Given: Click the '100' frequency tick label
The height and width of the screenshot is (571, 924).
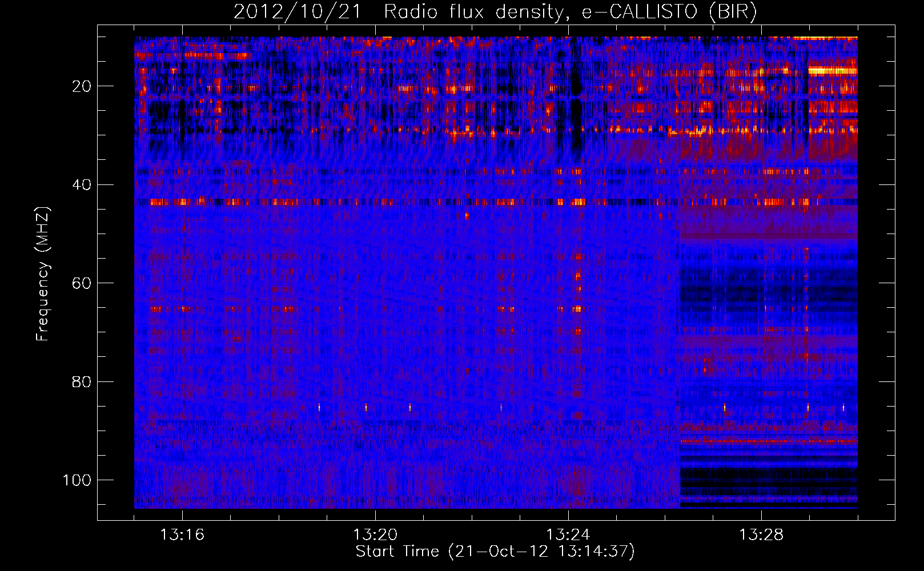Looking at the screenshot, I should pos(77,480).
